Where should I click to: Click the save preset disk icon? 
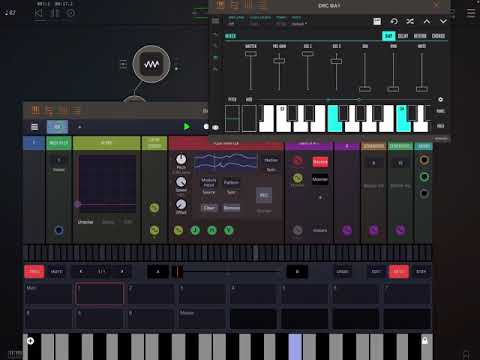point(377,21)
